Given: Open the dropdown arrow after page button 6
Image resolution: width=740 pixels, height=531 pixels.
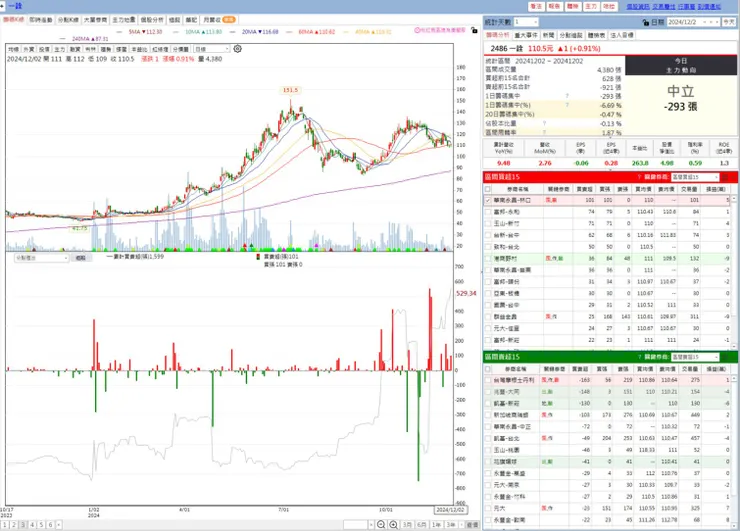Looking at the screenshot, I should pos(59,525).
